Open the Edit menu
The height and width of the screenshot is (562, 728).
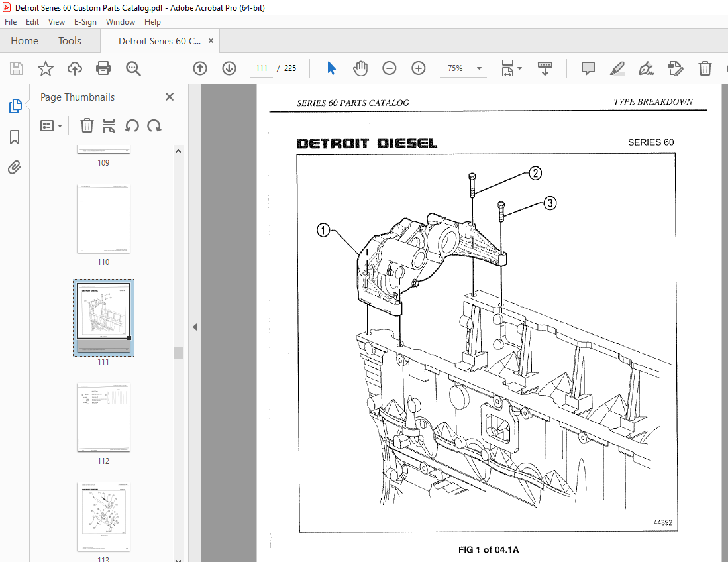[x=32, y=21]
